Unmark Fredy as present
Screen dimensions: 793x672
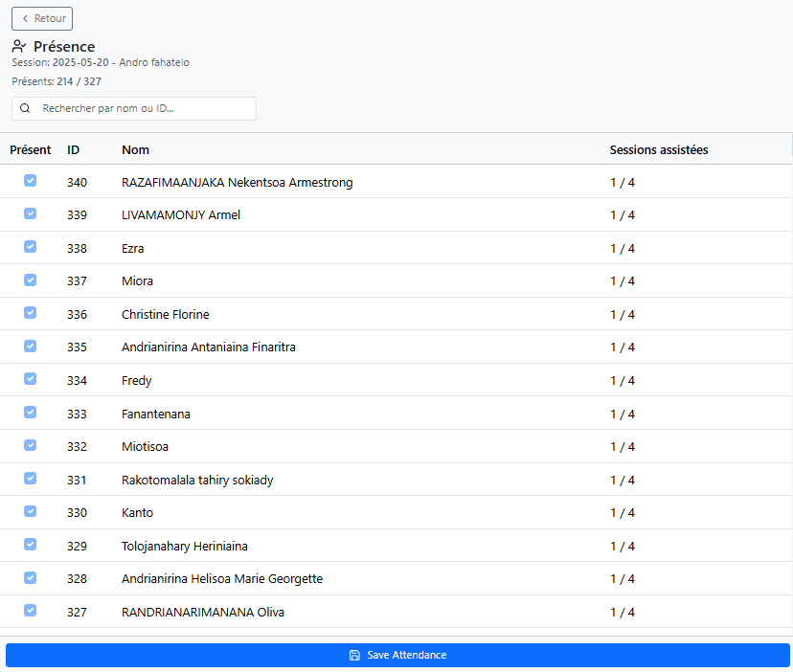[30, 379]
